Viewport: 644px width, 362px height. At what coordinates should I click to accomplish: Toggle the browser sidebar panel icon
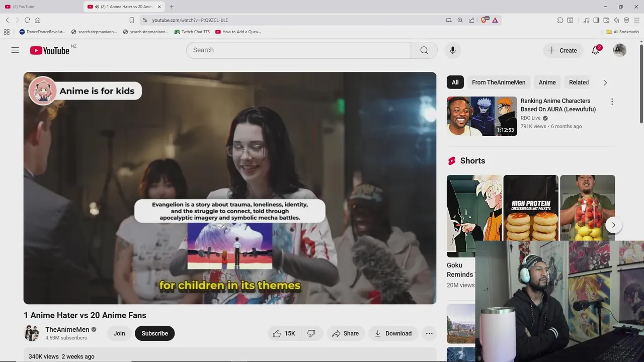596,20
